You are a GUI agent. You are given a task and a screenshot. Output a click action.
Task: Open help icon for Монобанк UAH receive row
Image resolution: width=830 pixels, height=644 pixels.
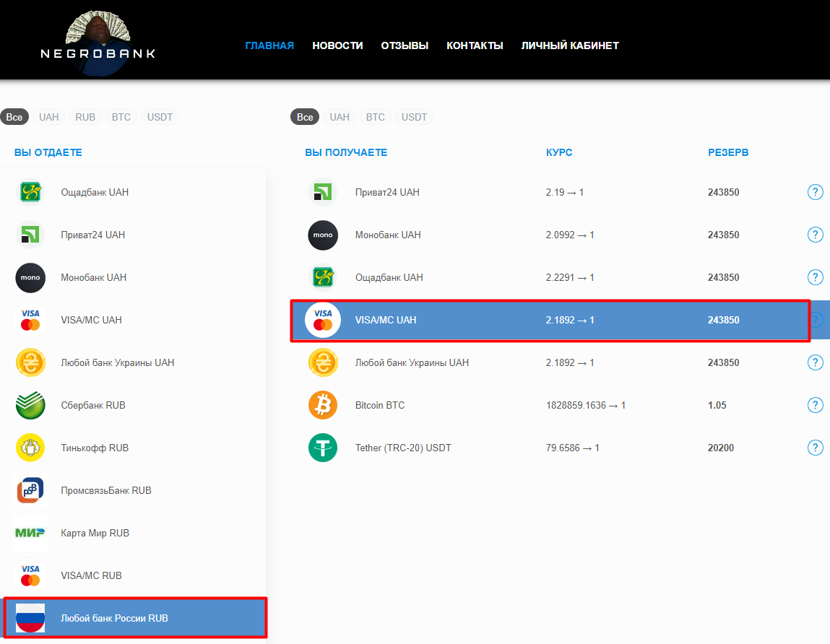coord(815,235)
